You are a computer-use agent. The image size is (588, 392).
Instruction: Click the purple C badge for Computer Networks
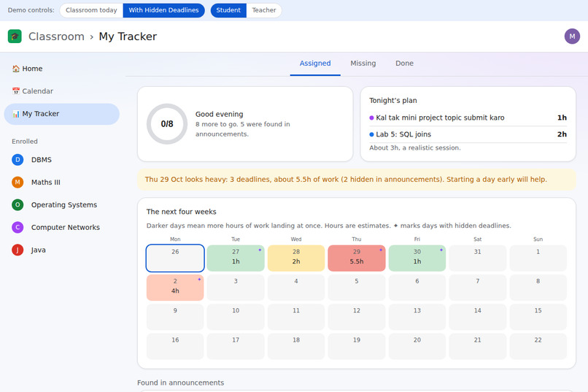[x=18, y=227]
